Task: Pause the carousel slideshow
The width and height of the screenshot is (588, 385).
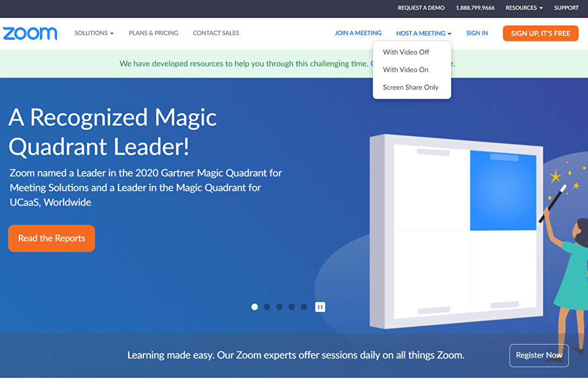Action: pos(320,307)
